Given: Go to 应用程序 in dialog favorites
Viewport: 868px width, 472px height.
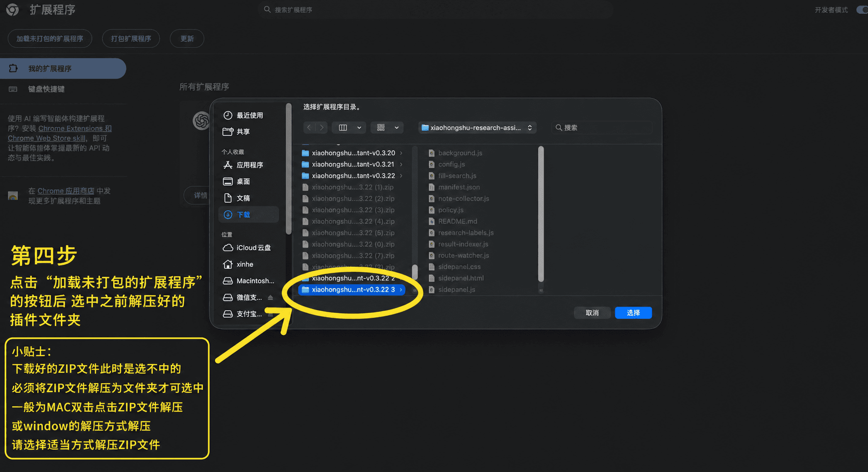Looking at the screenshot, I should coord(250,165).
